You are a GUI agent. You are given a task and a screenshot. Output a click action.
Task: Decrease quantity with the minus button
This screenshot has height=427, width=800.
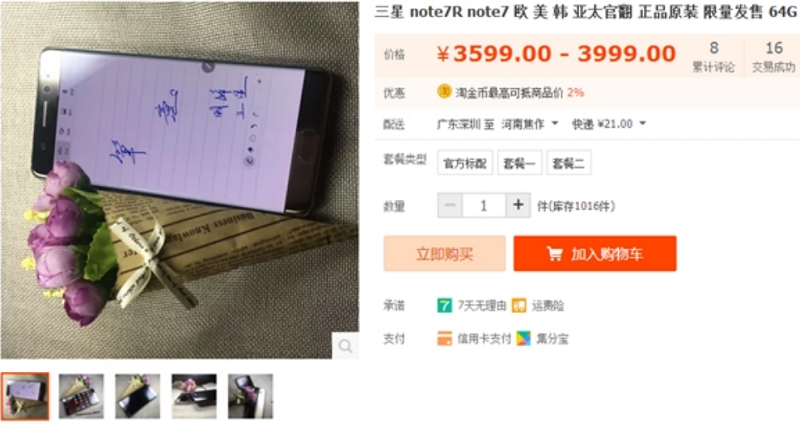click(x=450, y=205)
